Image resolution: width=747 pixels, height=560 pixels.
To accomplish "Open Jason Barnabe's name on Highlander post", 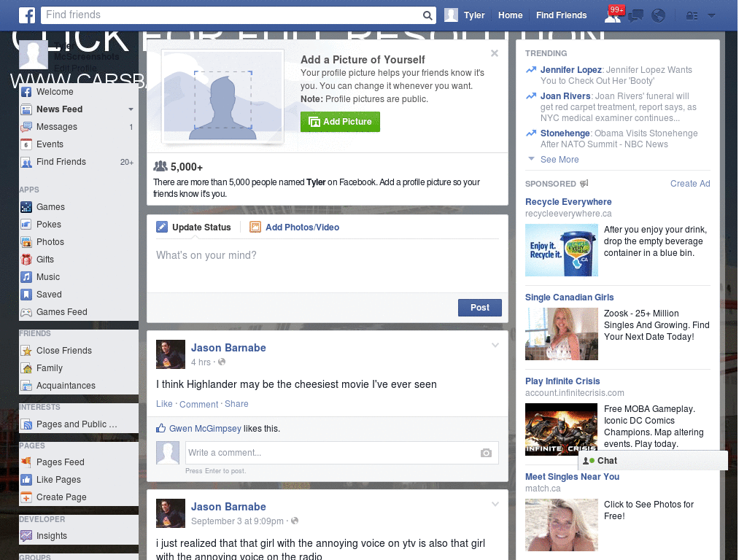I will (x=228, y=348).
